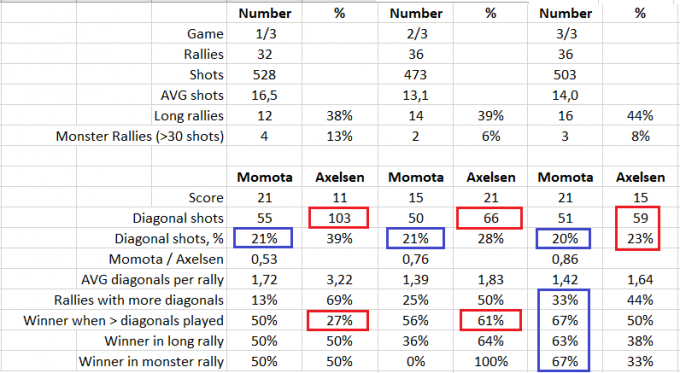Click the 0,86 Momota / Axelsen ratio cell
680x373 pixels.
click(x=565, y=259)
